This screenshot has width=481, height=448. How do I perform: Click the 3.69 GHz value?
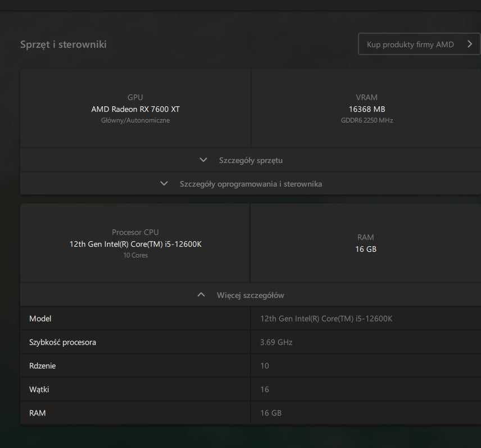(276, 342)
